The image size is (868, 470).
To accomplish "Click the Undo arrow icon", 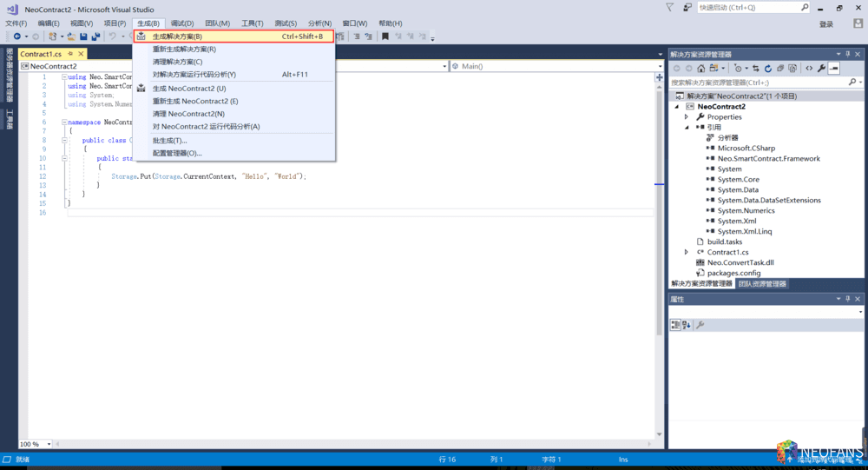I will click(x=112, y=36).
